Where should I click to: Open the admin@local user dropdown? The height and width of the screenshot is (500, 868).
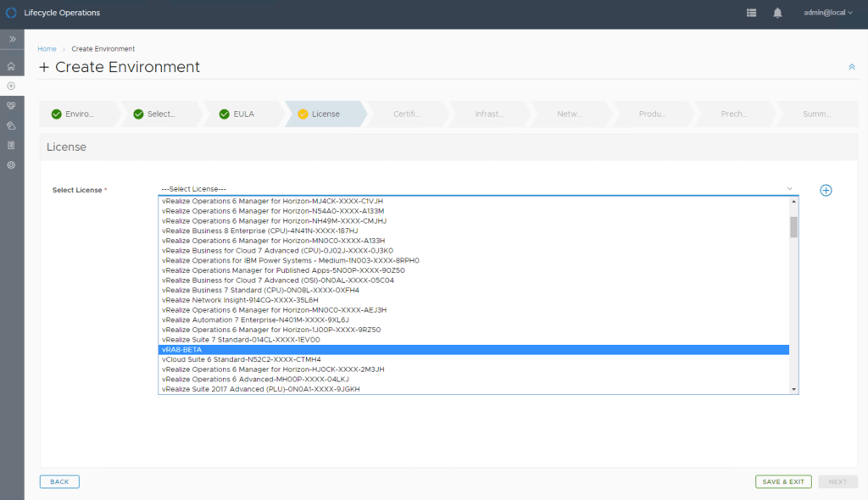828,13
